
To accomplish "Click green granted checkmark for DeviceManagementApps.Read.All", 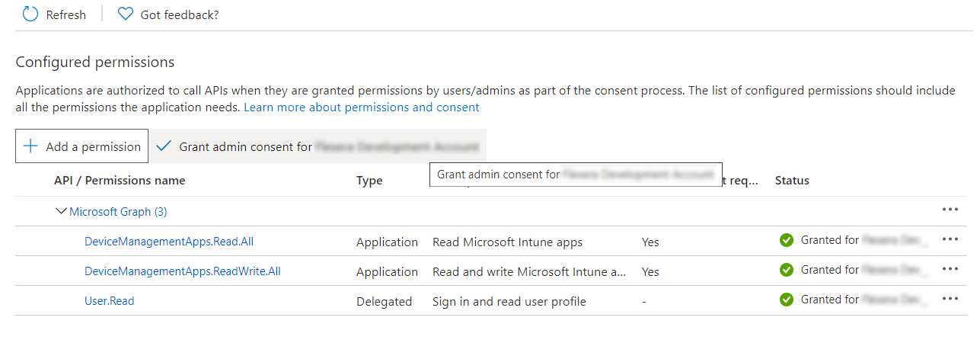I will (787, 240).
